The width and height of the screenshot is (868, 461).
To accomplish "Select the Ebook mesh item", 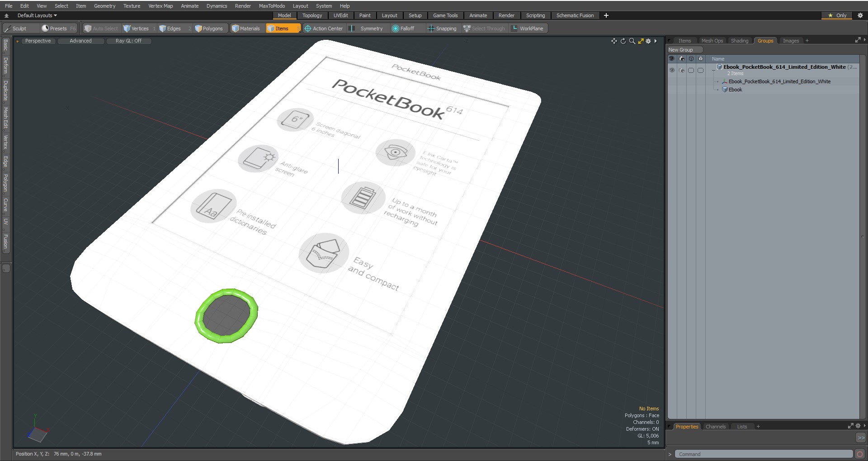I will (x=735, y=90).
